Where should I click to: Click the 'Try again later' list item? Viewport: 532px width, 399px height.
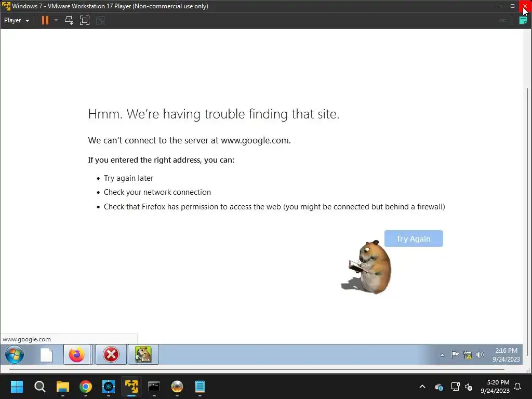click(x=128, y=178)
